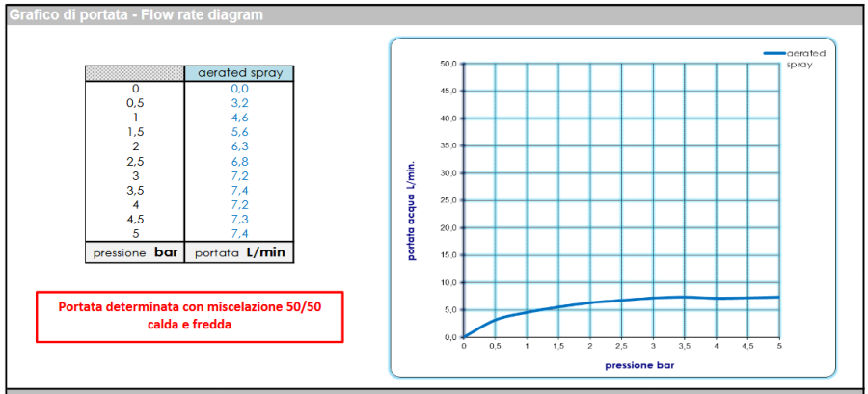Click the 'Grafico di portata - Flow rate diagram' title bar
Viewport: 868px width, 394px height.
(136, 15)
